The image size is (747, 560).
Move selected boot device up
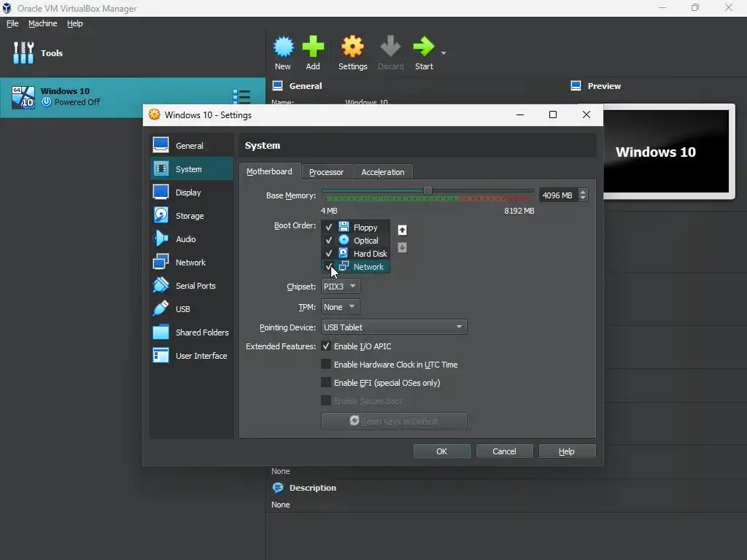(x=402, y=230)
